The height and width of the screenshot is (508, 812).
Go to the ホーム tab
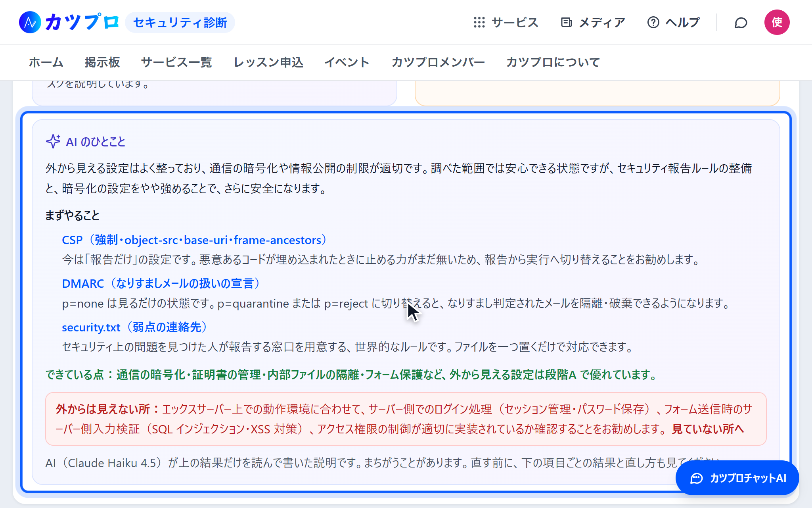(46, 62)
